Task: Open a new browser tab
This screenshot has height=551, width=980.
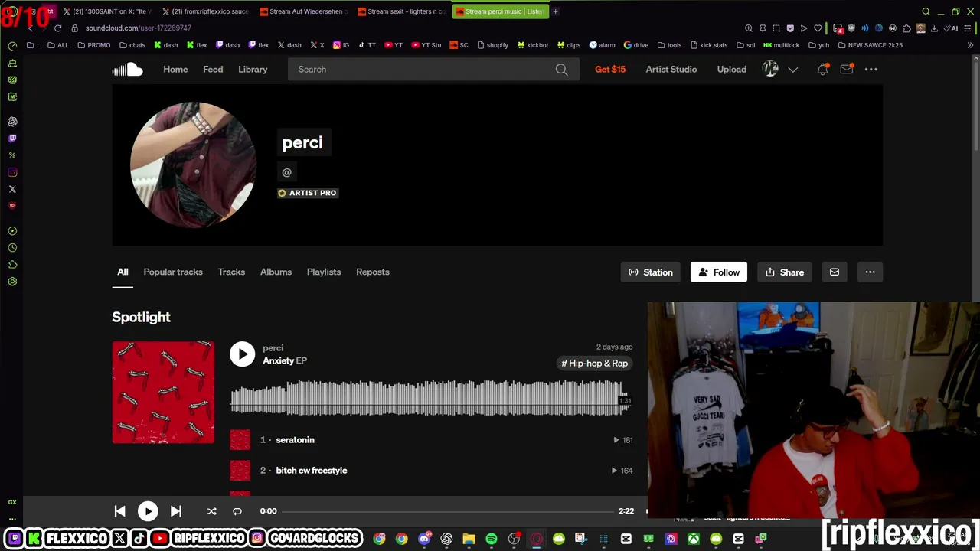Action: pyautogui.click(x=555, y=11)
